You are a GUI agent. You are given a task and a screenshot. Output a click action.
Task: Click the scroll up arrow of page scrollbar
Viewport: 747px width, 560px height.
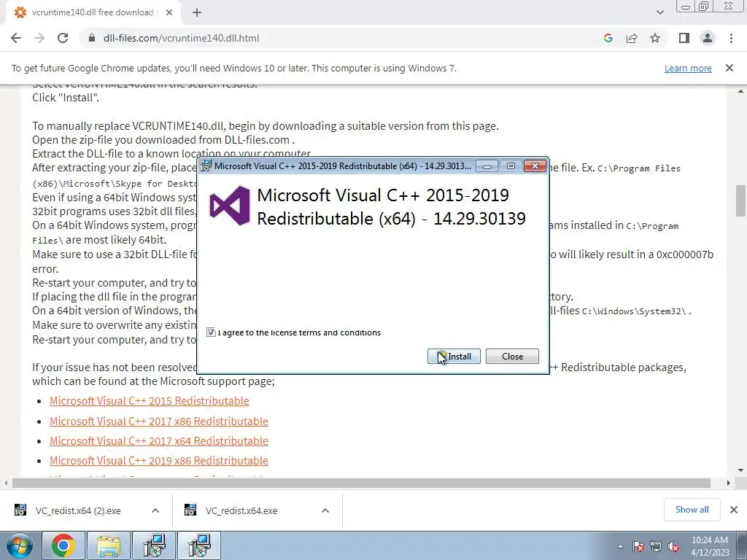[740, 91]
